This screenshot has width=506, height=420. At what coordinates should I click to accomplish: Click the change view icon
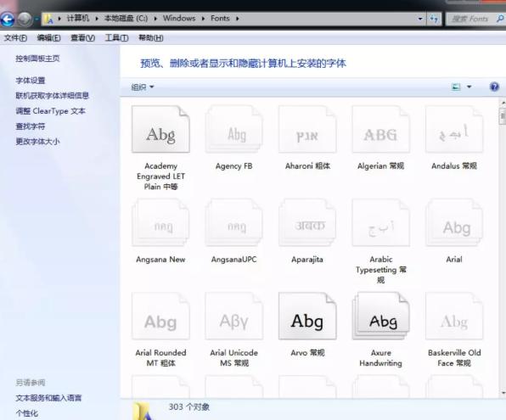click(456, 87)
